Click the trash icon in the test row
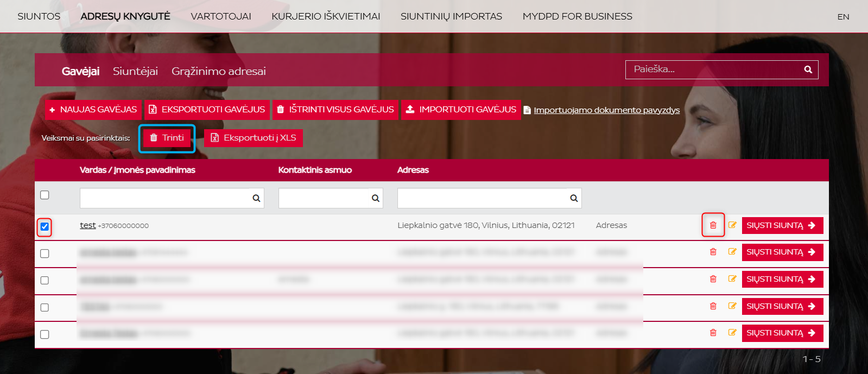This screenshot has width=868, height=374. tap(713, 225)
